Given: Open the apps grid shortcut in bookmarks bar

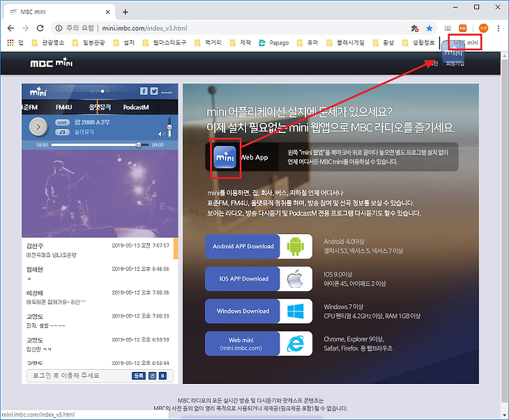Looking at the screenshot, I should [x=11, y=42].
